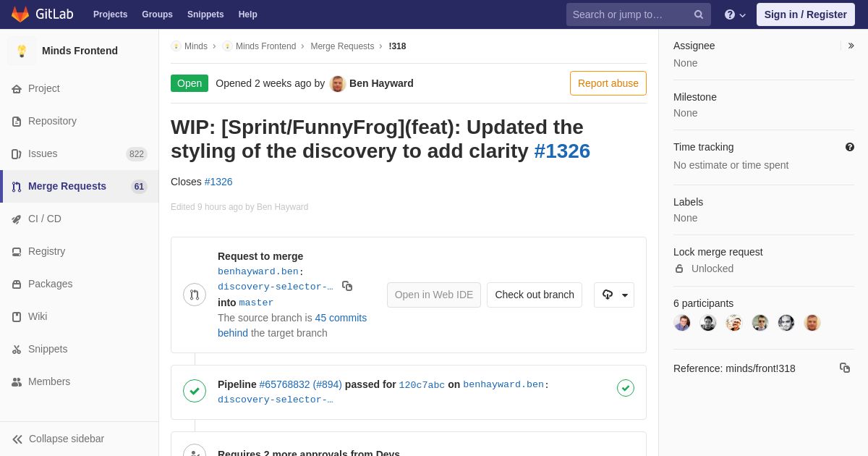Open the Help dropdown menu

[x=735, y=14]
